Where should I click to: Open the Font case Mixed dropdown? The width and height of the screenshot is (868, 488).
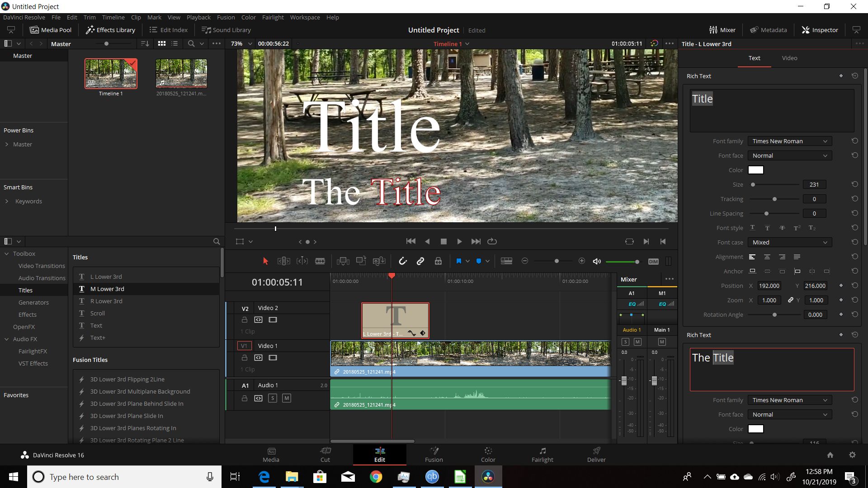coord(789,242)
